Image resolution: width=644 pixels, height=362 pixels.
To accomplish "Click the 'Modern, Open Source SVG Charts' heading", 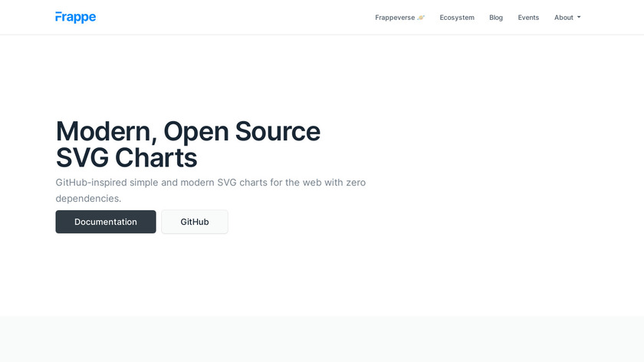I will [188, 144].
